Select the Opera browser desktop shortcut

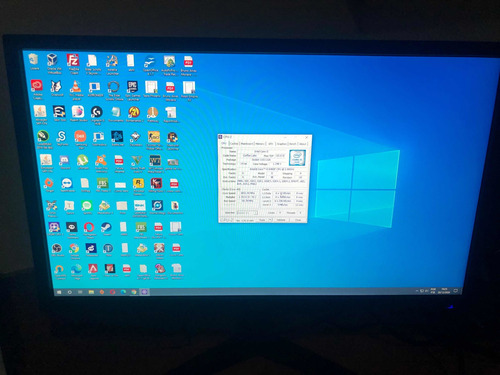89,230
